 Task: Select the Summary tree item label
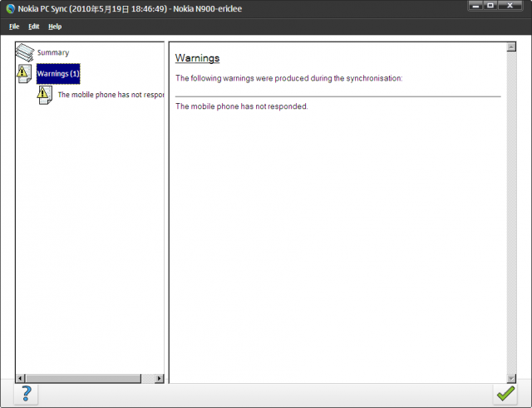coord(53,52)
